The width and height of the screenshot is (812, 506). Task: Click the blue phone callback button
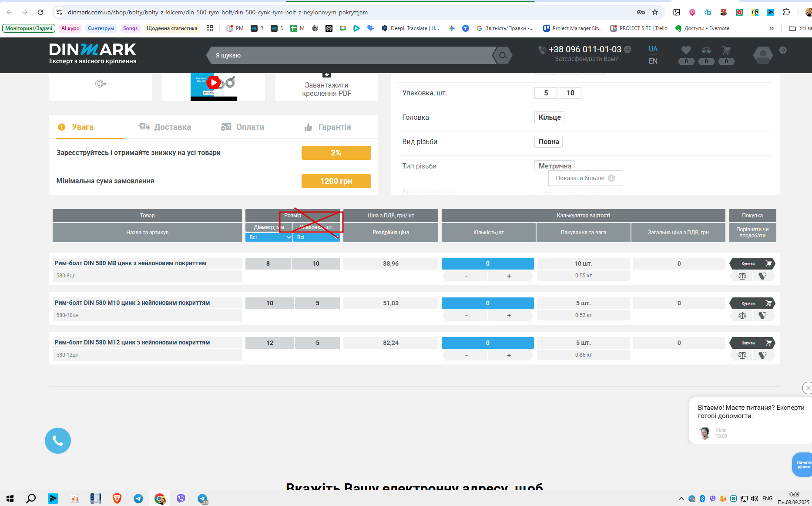tap(58, 441)
